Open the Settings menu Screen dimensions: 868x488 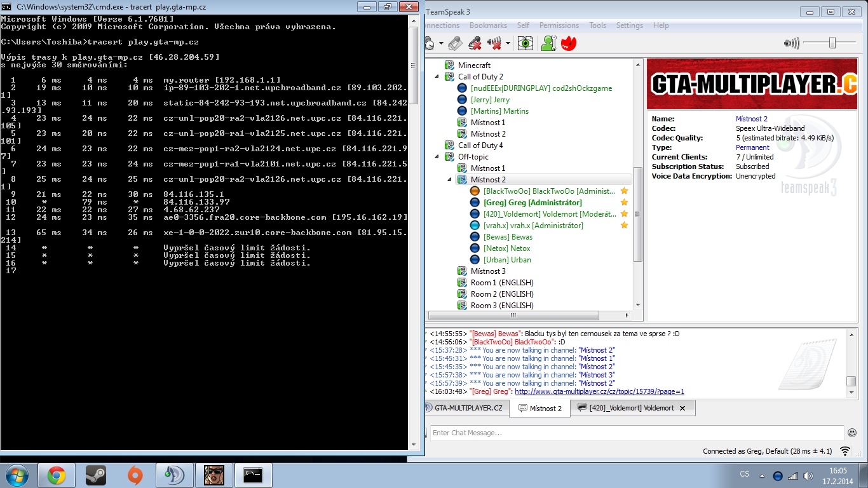[x=630, y=25]
